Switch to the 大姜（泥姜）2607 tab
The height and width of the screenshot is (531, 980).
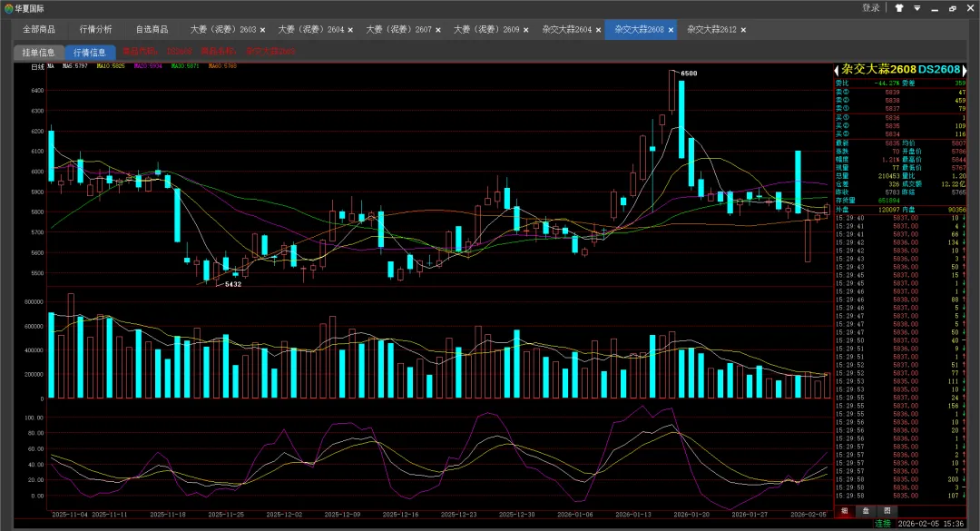(398, 29)
